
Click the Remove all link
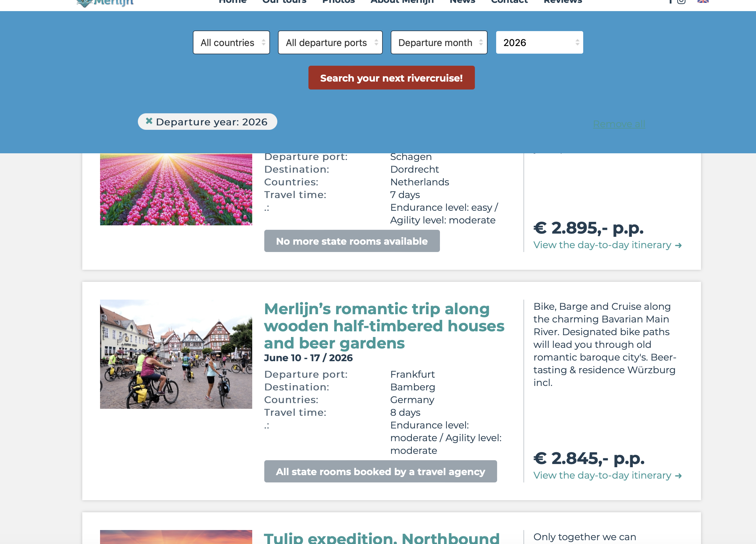tap(619, 124)
